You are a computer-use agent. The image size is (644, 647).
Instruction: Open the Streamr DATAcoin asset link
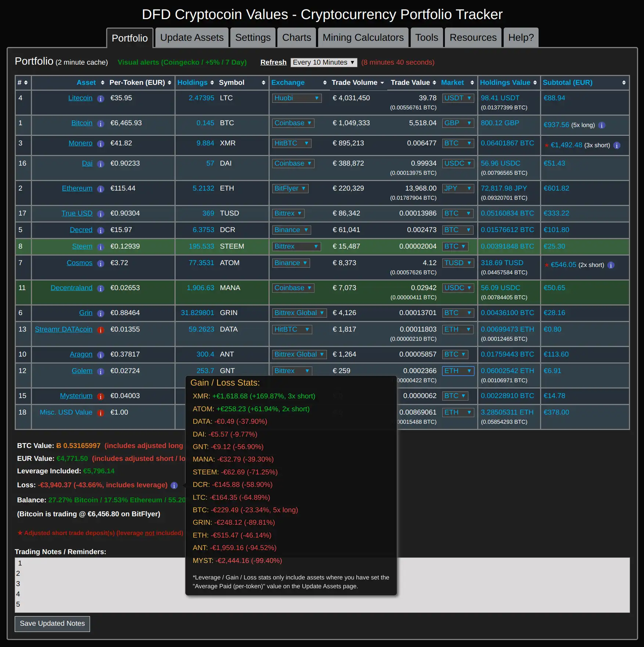tap(64, 329)
